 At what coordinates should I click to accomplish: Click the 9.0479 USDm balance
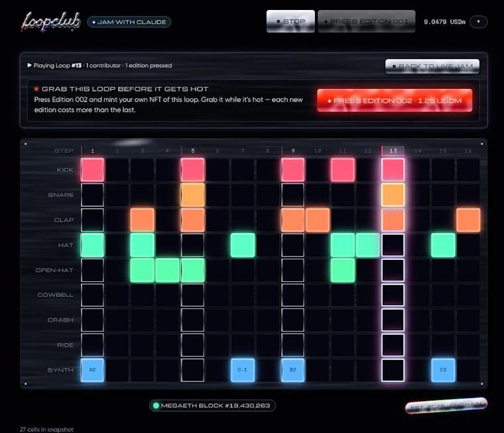click(x=444, y=22)
